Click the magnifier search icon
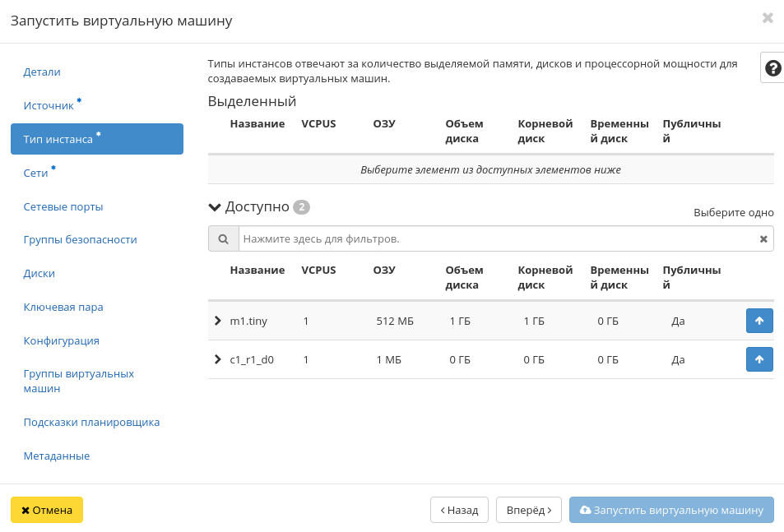 pos(223,239)
